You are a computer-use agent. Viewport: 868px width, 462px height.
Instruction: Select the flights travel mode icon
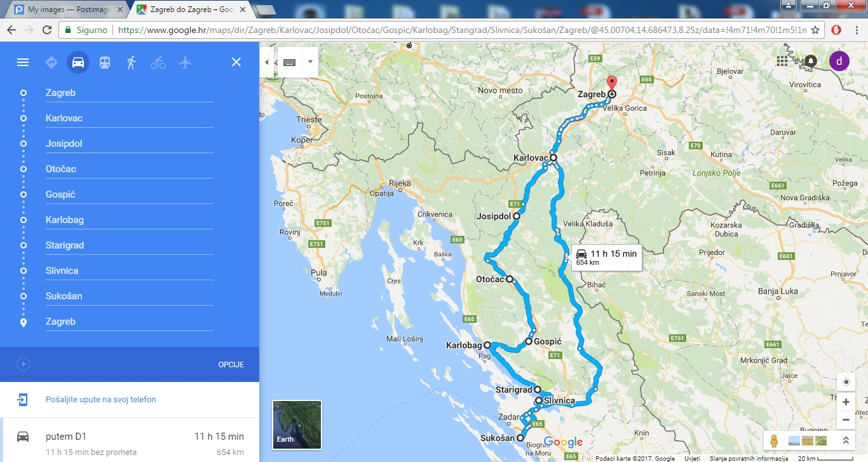coord(185,62)
